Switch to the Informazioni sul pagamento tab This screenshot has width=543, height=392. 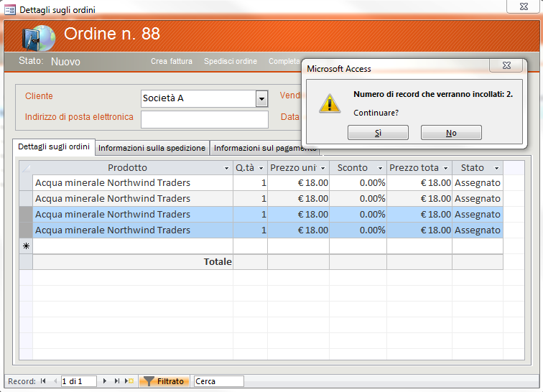click(265, 148)
